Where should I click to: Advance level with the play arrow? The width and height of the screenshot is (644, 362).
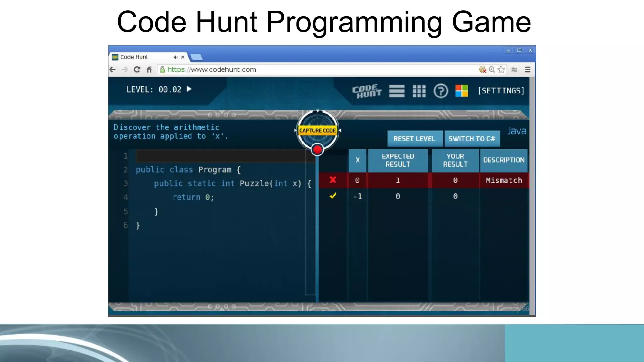click(x=189, y=89)
